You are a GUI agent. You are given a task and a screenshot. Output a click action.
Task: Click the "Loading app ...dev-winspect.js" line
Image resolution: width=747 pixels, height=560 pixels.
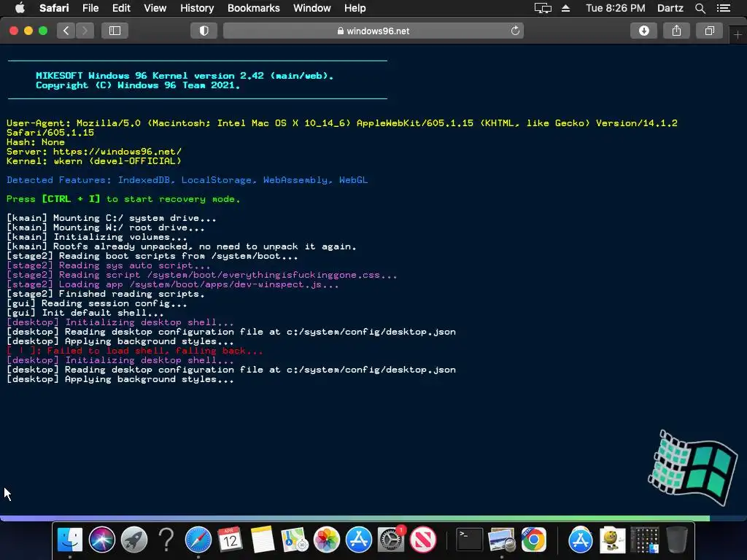pyautogui.click(x=172, y=284)
